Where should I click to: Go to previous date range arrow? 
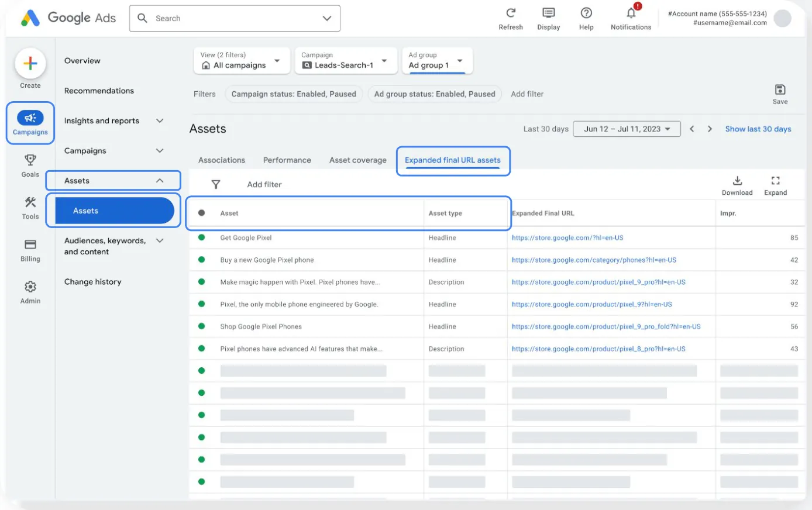click(x=691, y=129)
